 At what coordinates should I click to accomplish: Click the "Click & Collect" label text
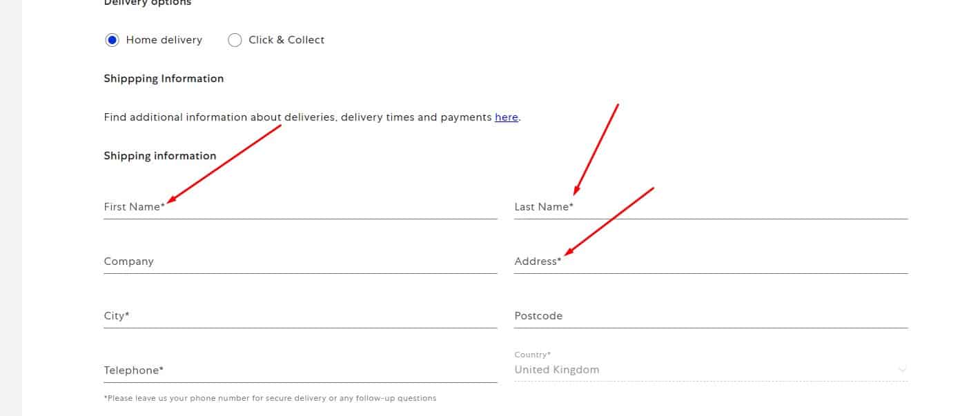286,40
